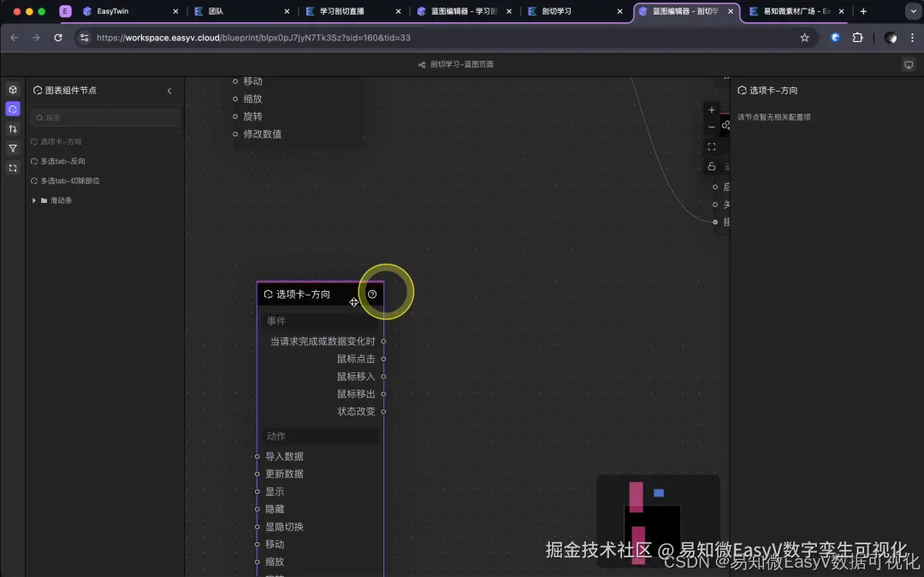This screenshot has width=924, height=577.
Task: Select the frame-fit icon at bottom of left rail
Action: [x=13, y=169]
